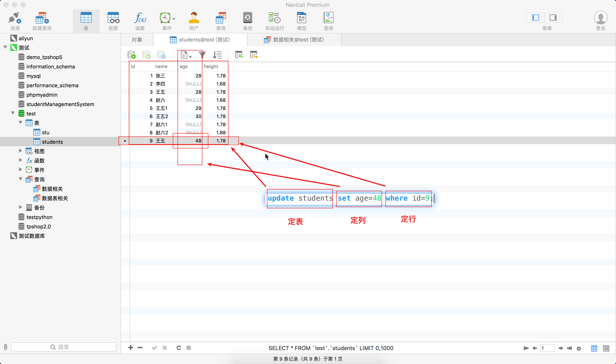This screenshot has width=616, height=364.
Task: Collapse the test database tree node
Action: pos(13,113)
